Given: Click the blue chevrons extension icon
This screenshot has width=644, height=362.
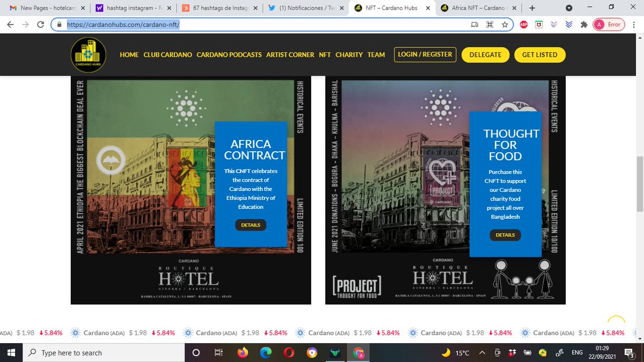Looking at the screenshot, I should tap(569, 25).
